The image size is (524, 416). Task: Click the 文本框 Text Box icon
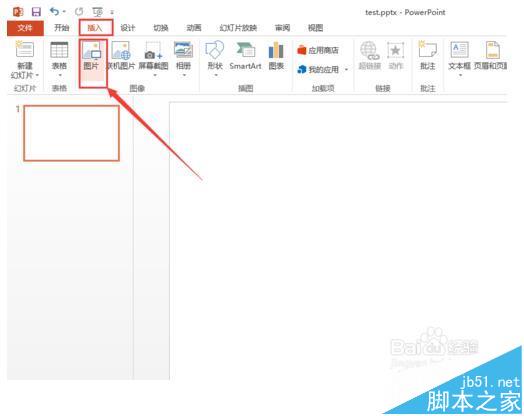pyautogui.click(x=460, y=50)
